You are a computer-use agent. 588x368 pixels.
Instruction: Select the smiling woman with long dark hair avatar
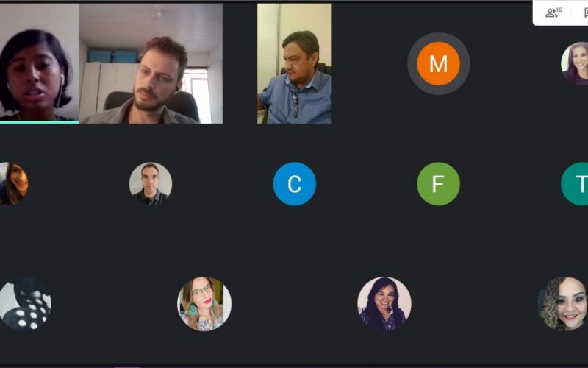pyautogui.click(x=384, y=304)
